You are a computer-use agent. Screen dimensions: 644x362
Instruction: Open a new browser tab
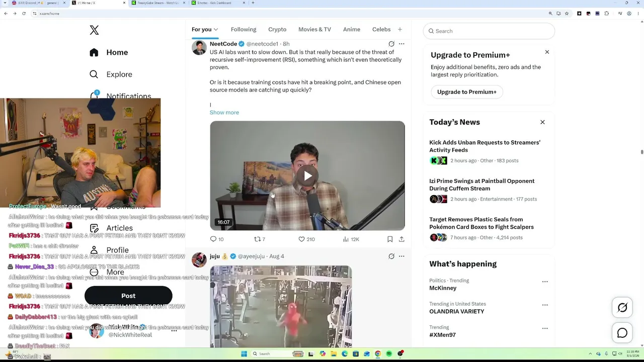(253, 3)
